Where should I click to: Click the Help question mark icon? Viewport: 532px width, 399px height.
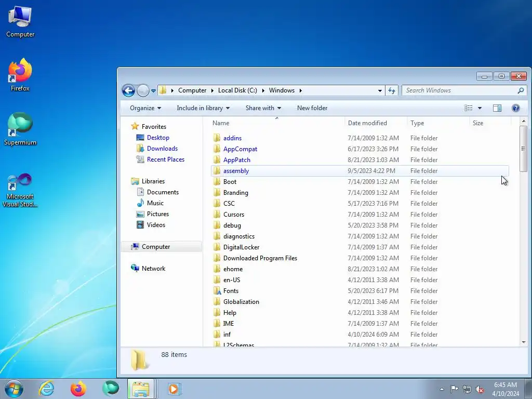[x=516, y=108]
